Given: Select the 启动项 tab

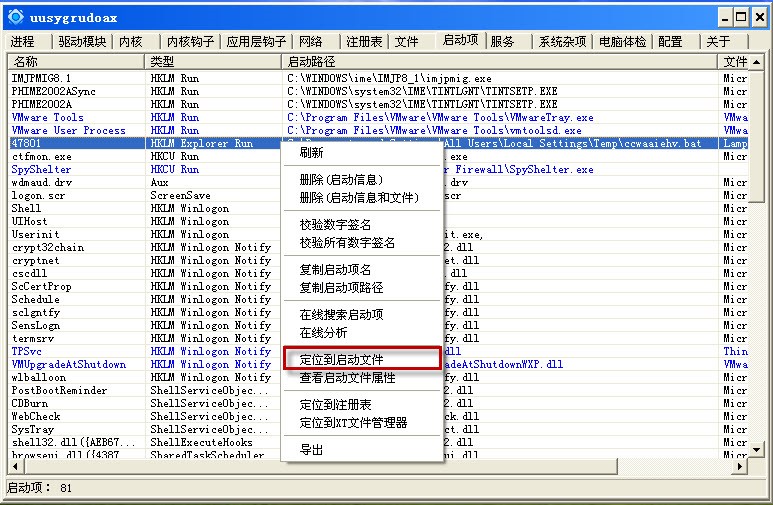Looking at the screenshot, I should click(x=460, y=40).
